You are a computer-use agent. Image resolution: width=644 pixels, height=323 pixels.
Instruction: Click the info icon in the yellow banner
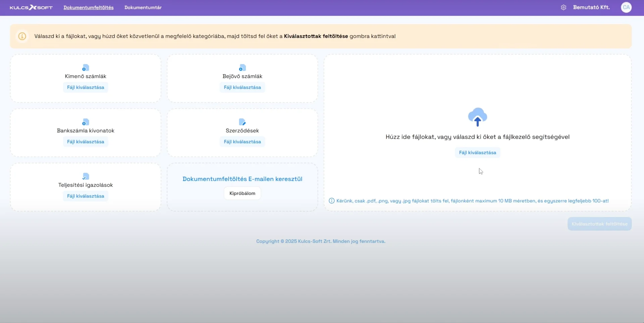(x=22, y=36)
